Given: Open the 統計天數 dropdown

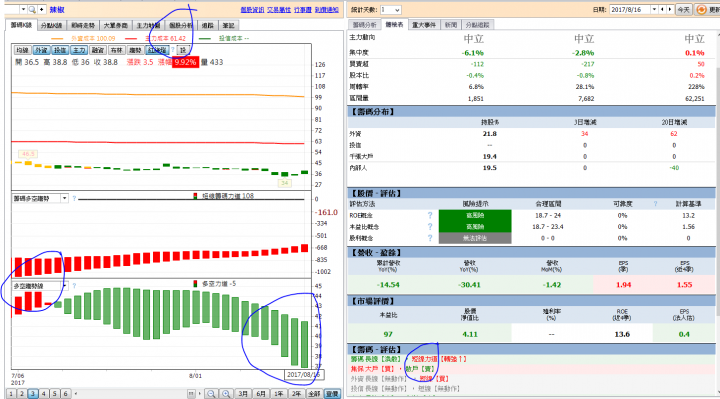Looking at the screenshot, I should coord(390,10).
